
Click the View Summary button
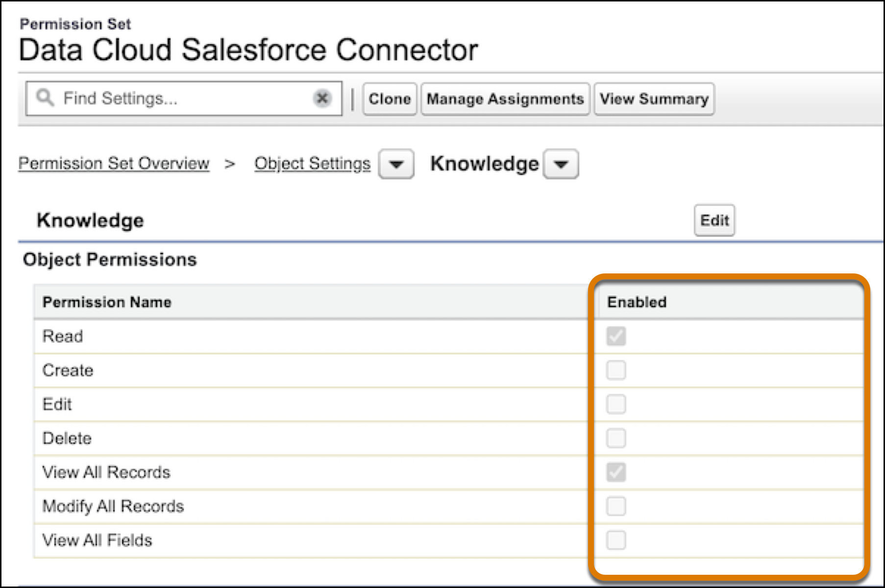coord(654,99)
